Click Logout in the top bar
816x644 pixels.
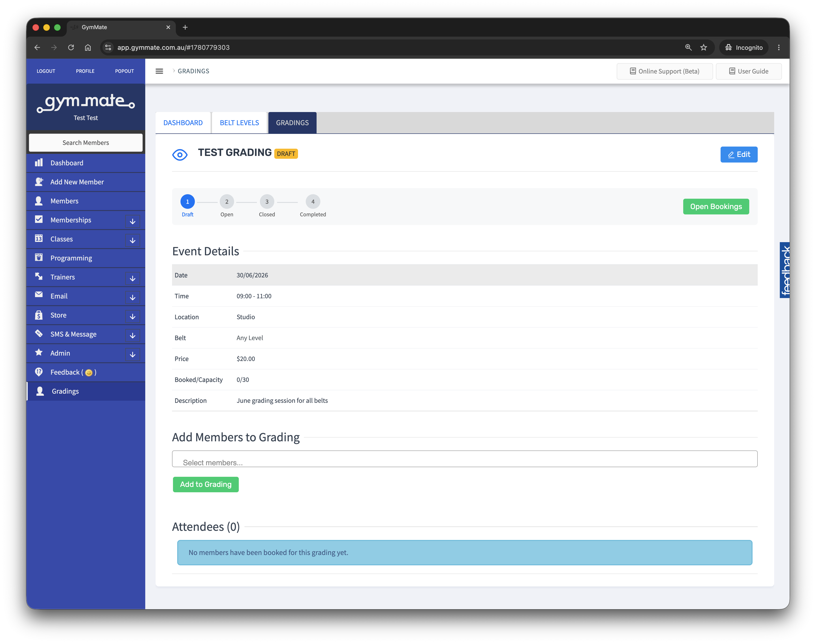[46, 71]
